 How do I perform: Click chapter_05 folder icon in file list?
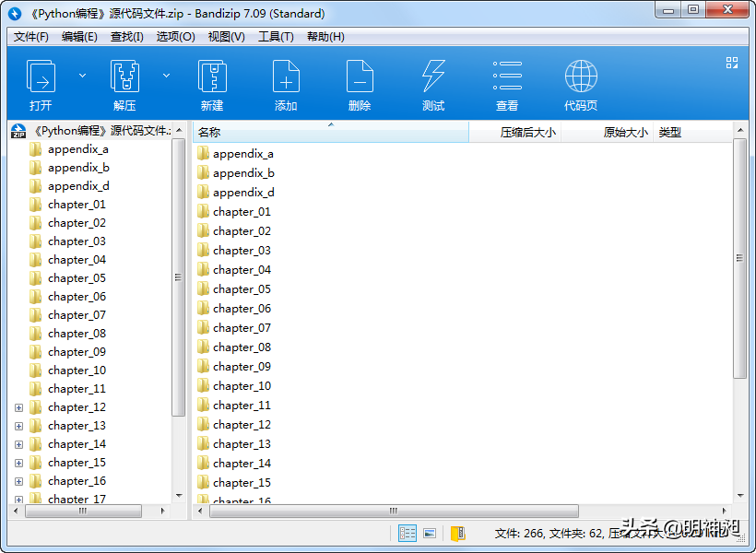(x=203, y=288)
